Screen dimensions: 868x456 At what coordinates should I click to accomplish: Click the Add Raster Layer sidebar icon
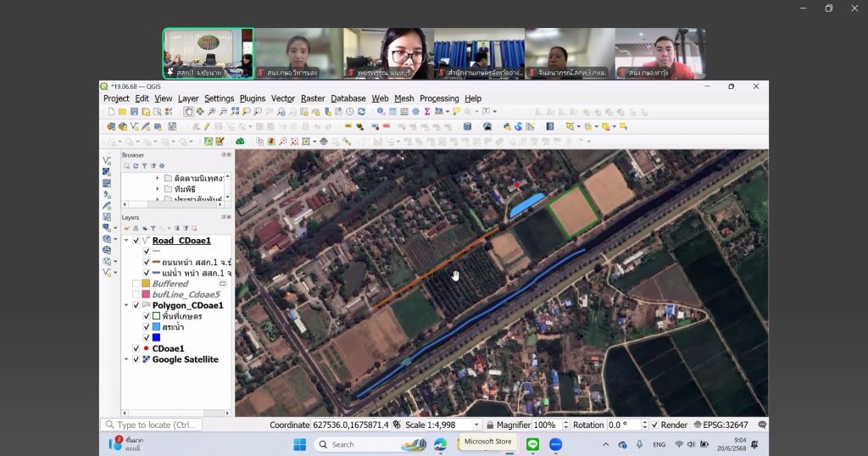pos(107,171)
